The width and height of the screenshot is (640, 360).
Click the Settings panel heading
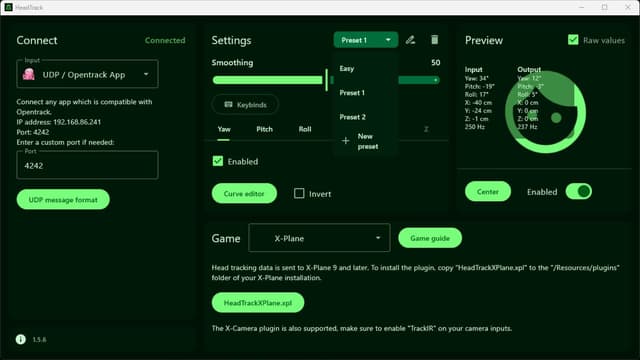[231, 40]
